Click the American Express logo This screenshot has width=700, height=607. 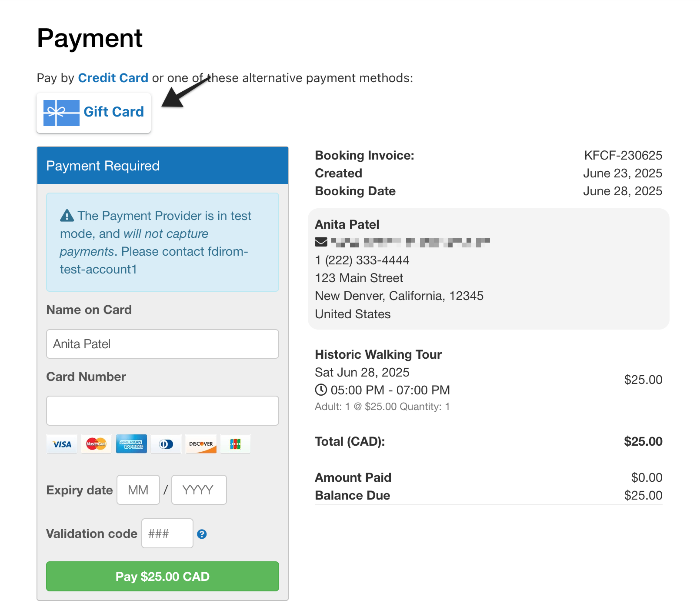pyautogui.click(x=131, y=444)
